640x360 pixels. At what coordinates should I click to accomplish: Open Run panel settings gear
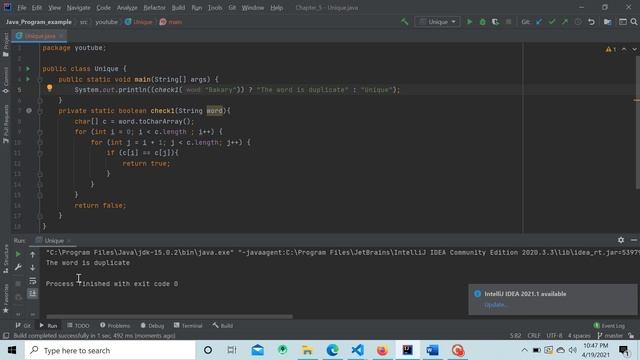click(621, 240)
